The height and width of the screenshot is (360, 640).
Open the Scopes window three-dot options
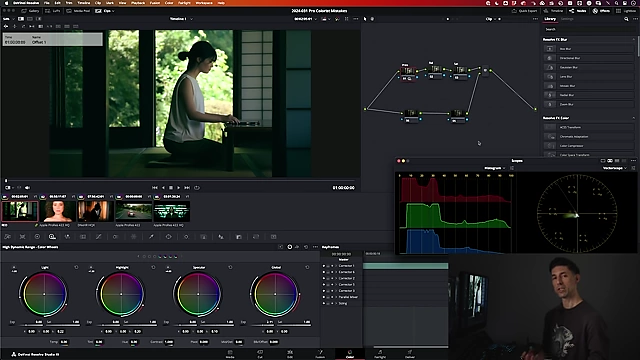633,161
